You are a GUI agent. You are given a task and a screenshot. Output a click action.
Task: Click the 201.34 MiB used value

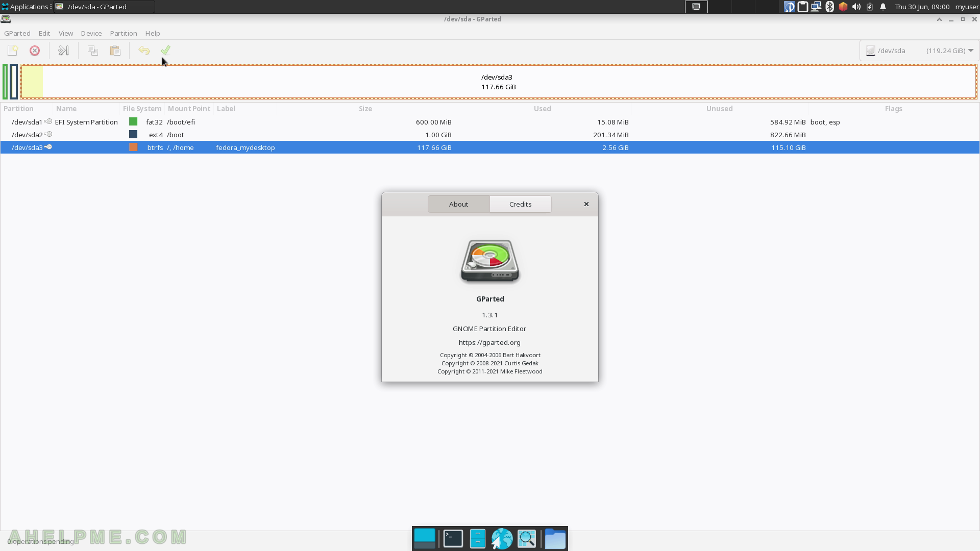[610, 135]
